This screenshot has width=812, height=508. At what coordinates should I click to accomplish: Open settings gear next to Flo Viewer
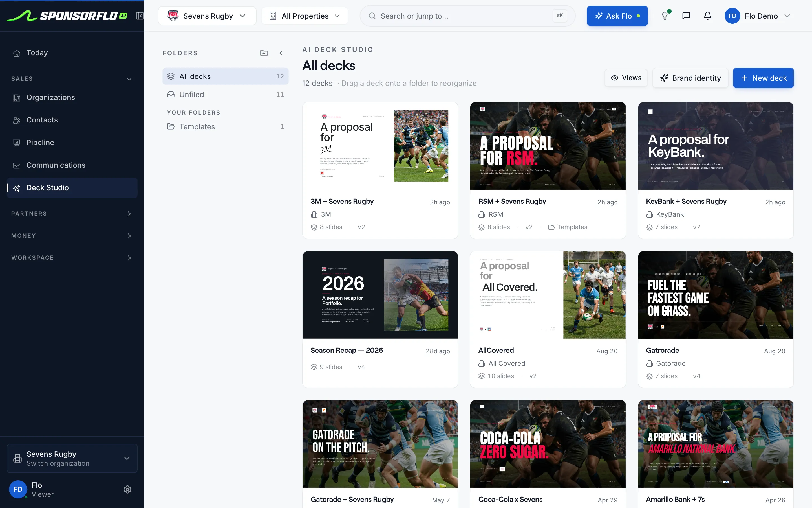(x=127, y=489)
